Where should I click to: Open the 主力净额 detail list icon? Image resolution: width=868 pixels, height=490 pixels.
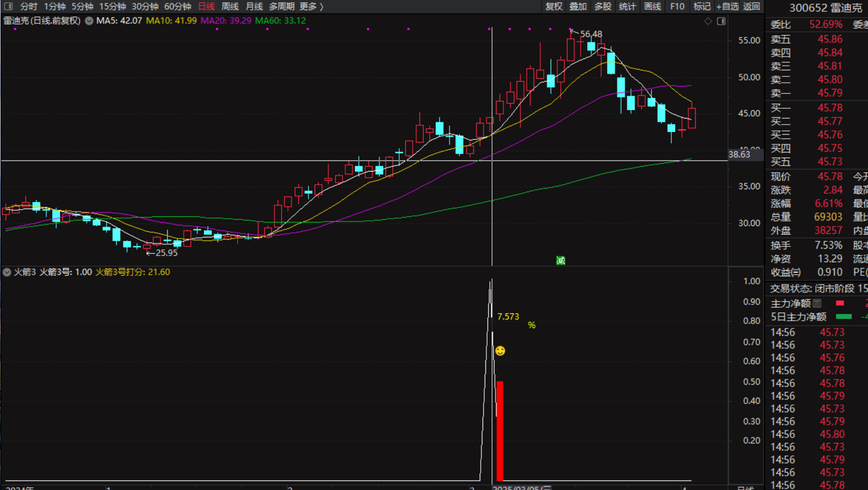(817, 304)
